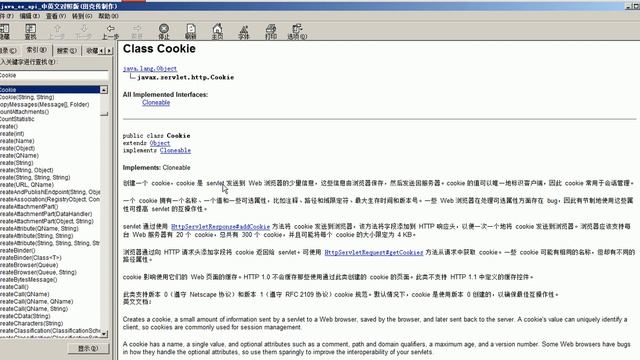Go back using the left arrow icon
The width and height of the screenshot is (640, 360).
[110, 31]
